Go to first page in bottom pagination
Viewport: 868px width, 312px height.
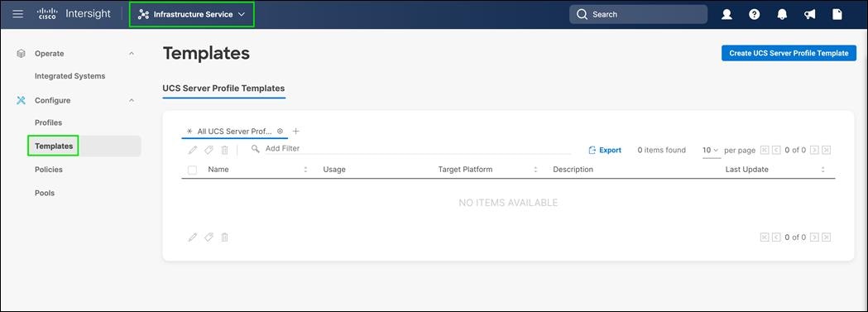coord(765,238)
